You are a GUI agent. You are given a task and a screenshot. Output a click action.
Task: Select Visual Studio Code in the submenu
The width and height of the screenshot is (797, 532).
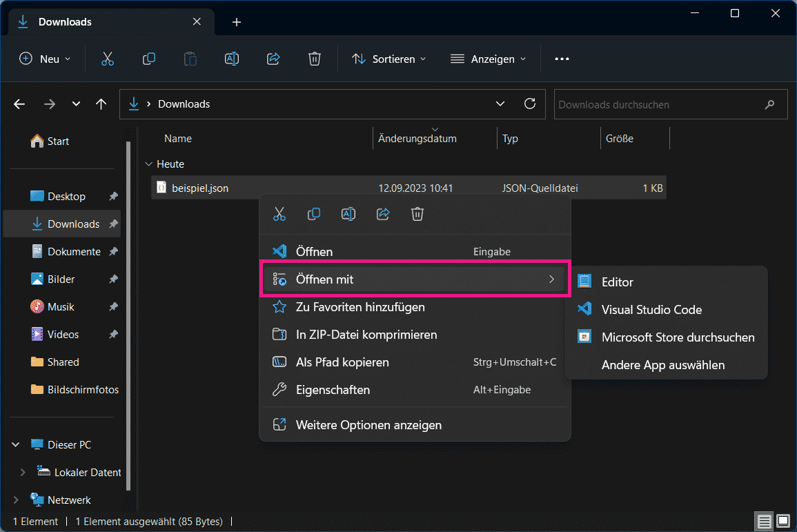[651, 310]
